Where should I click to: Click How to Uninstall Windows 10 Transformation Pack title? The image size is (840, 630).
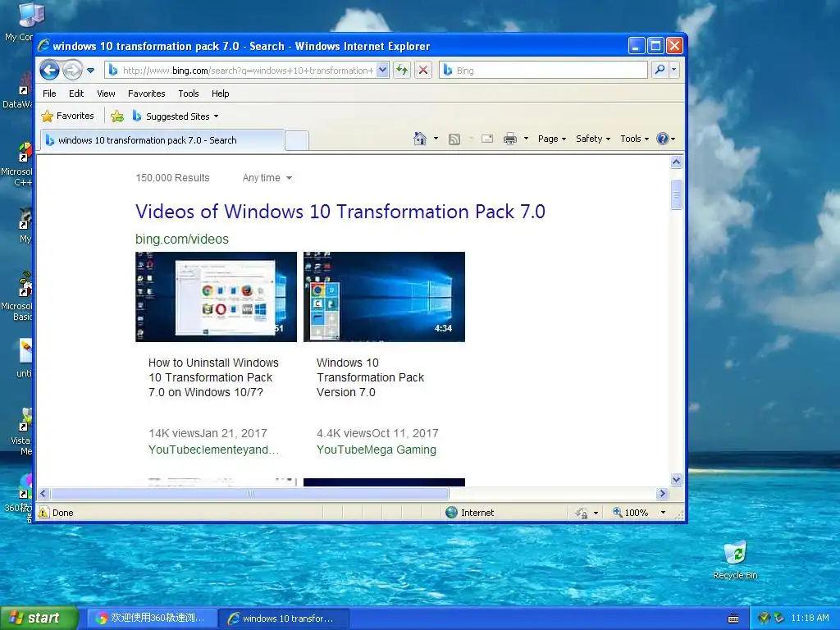[214, 377]
